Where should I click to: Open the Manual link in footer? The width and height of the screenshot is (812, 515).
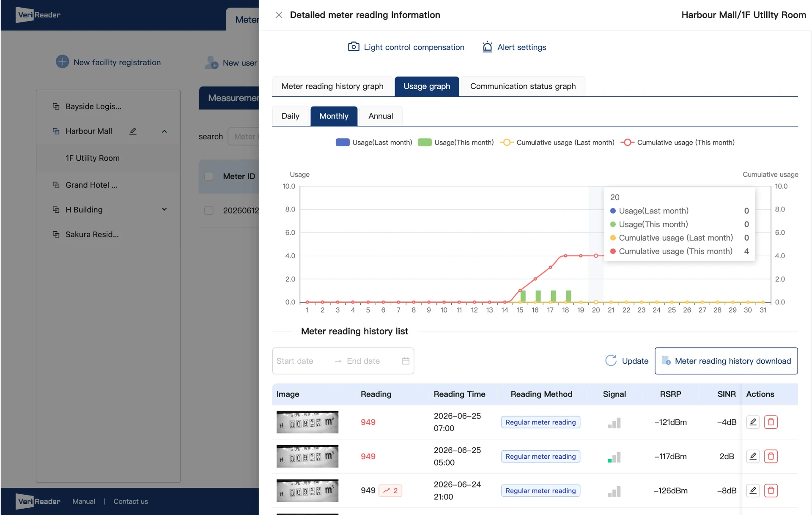point(84,501)
